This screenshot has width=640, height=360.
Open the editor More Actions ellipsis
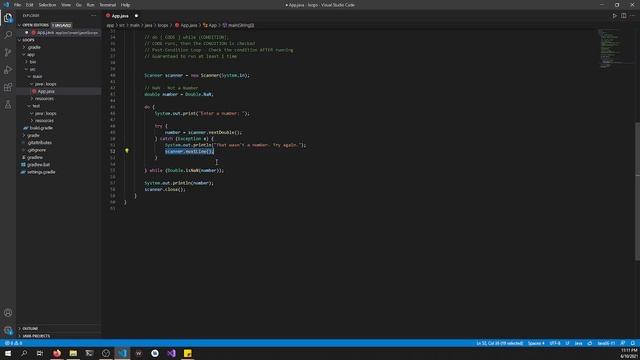pos(633,16)
